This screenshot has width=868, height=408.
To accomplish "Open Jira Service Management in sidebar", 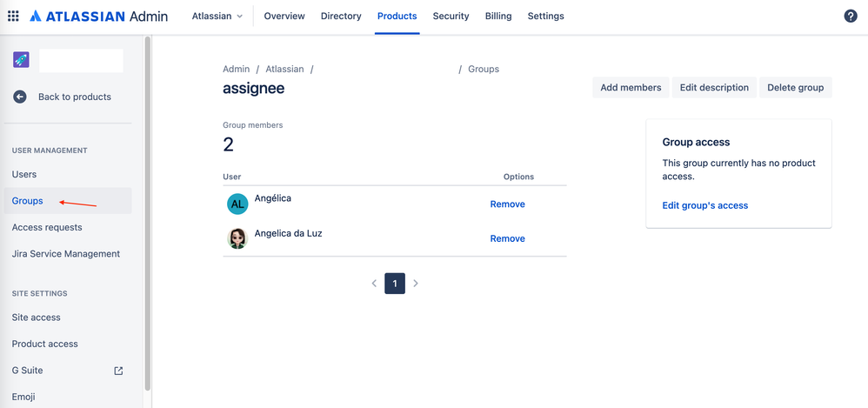I will click(x=68, y=254).
